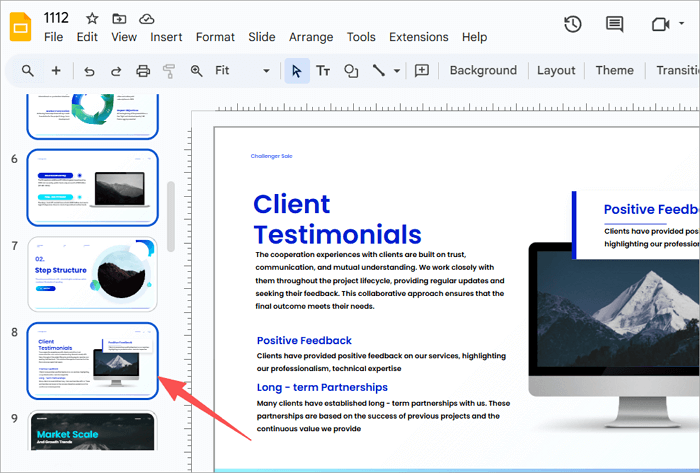Click the cooperation experiences paragraph

tap(380, 280)
